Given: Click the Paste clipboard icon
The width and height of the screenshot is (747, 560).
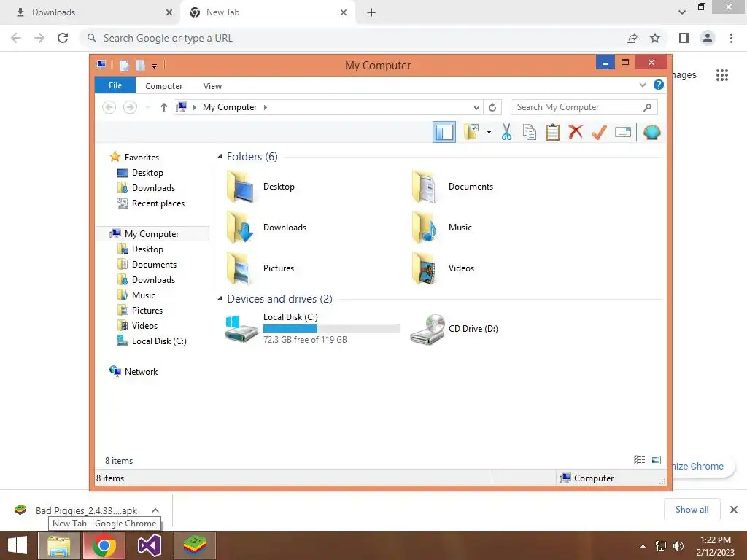Looking at the screenshot, I should pos(553,132).
